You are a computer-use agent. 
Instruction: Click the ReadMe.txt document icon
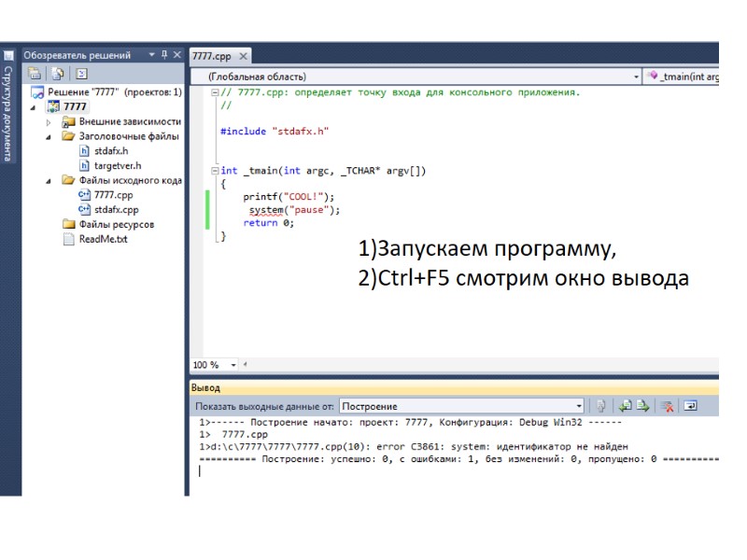click(69, 239)
